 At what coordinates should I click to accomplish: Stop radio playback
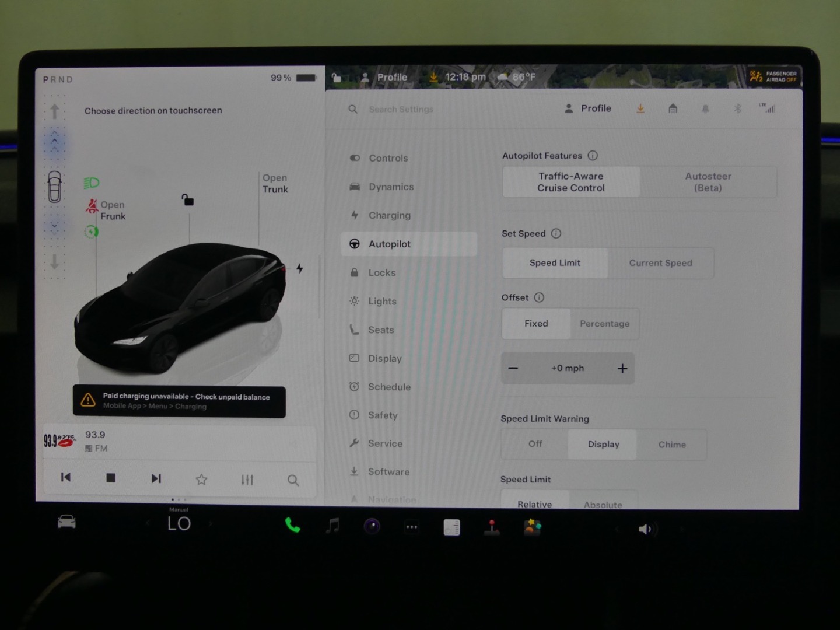(x=111, y=478)
